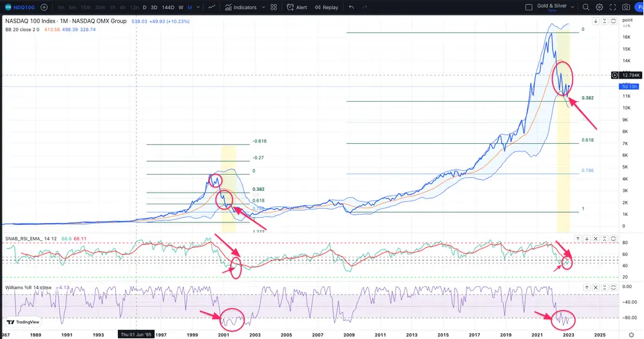
Task: Open chart settings gear icon
Action: (599, 7)
